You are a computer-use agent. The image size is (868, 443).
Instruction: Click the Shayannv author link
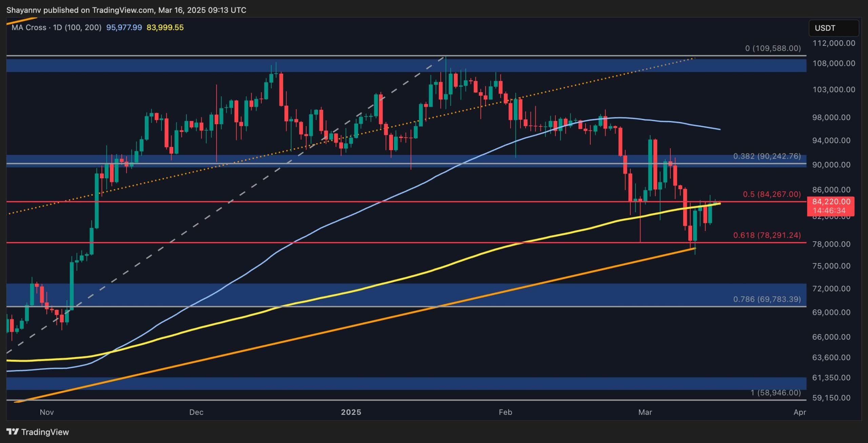[x=24, y=10]
